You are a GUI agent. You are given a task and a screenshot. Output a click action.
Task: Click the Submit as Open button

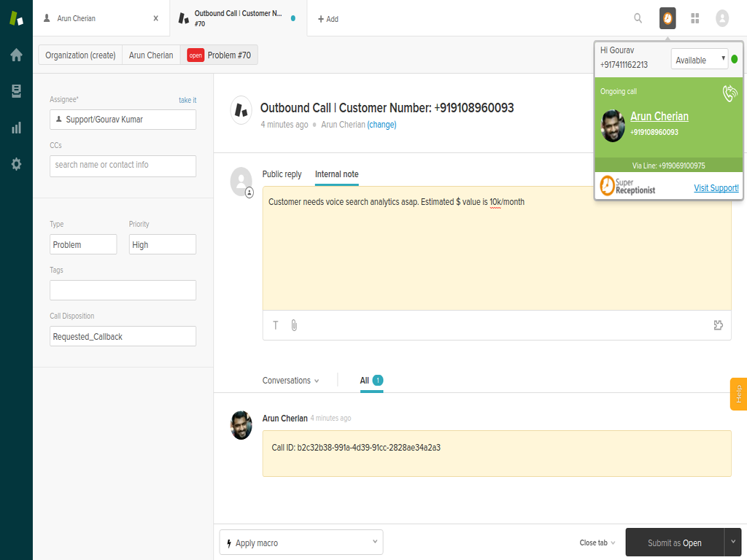tap(674, 542)
